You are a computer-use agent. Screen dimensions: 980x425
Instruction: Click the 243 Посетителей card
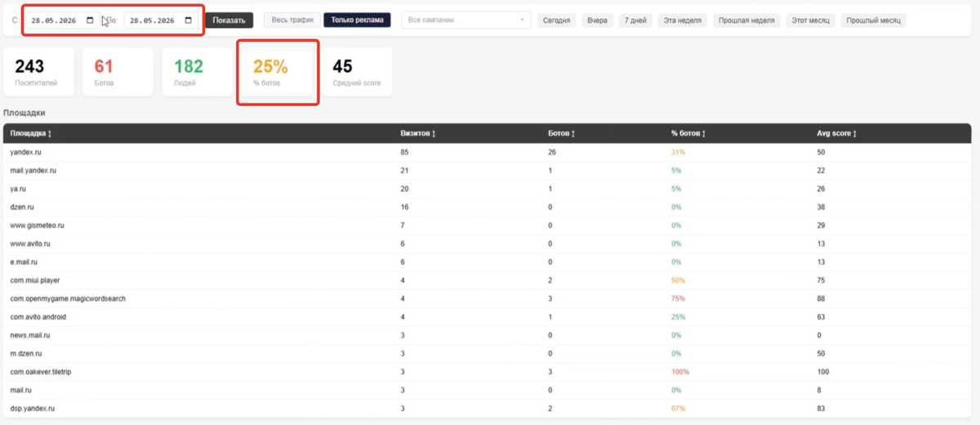tap(38, 71)
